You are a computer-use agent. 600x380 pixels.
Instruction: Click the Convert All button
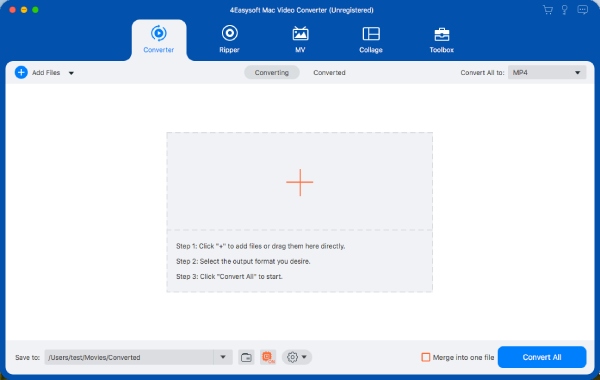542,357
